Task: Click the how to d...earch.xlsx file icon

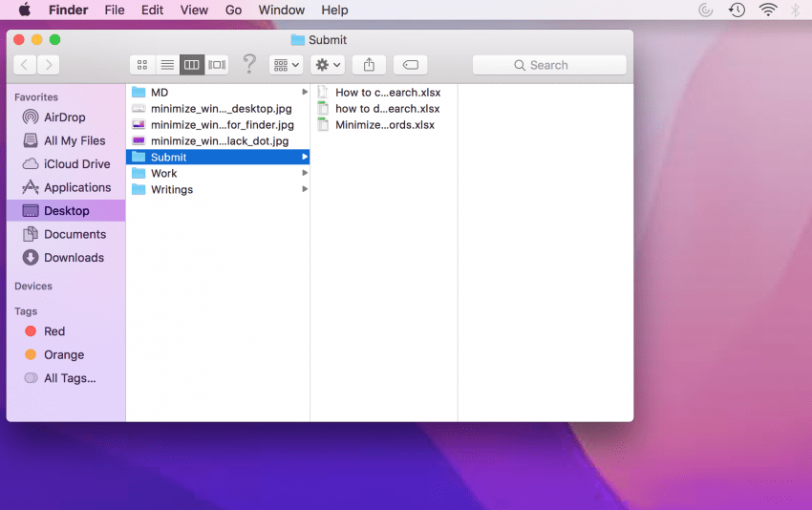Action: point(323,109)
